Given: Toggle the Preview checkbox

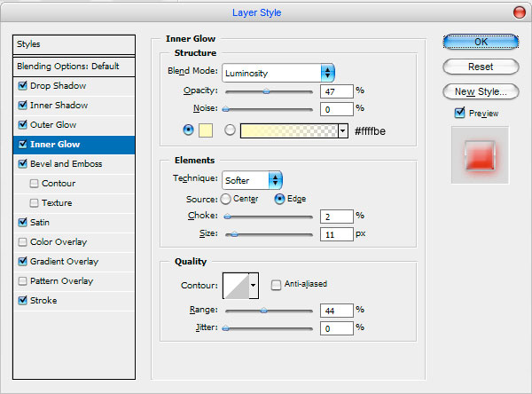Looking at the screenshot, I should (459, 113).
